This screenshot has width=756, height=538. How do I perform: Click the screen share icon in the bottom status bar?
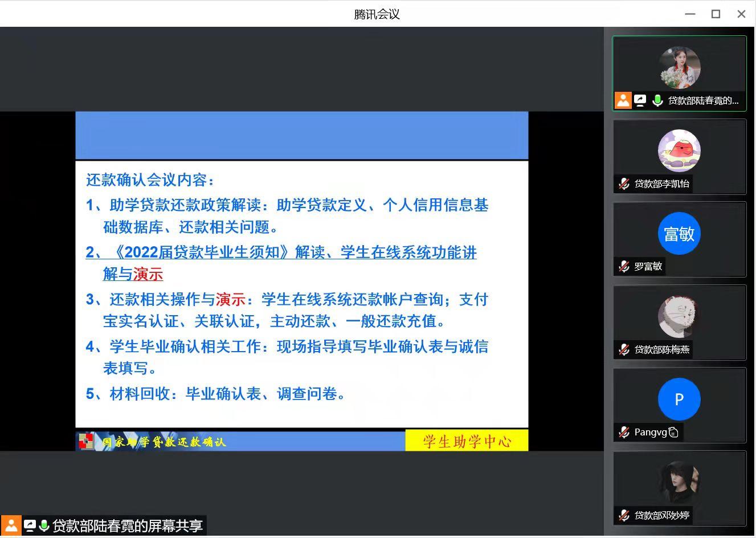coord(30,526)
